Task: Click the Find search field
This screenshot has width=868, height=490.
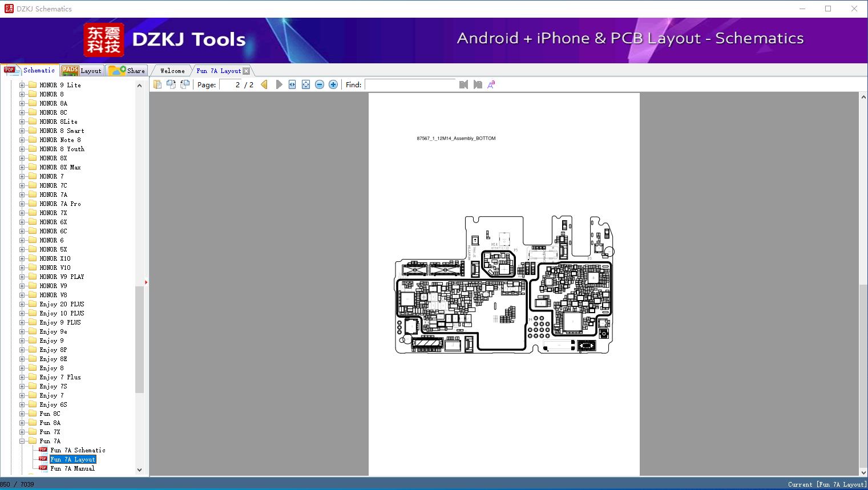Action: click(x=411, y=84)
